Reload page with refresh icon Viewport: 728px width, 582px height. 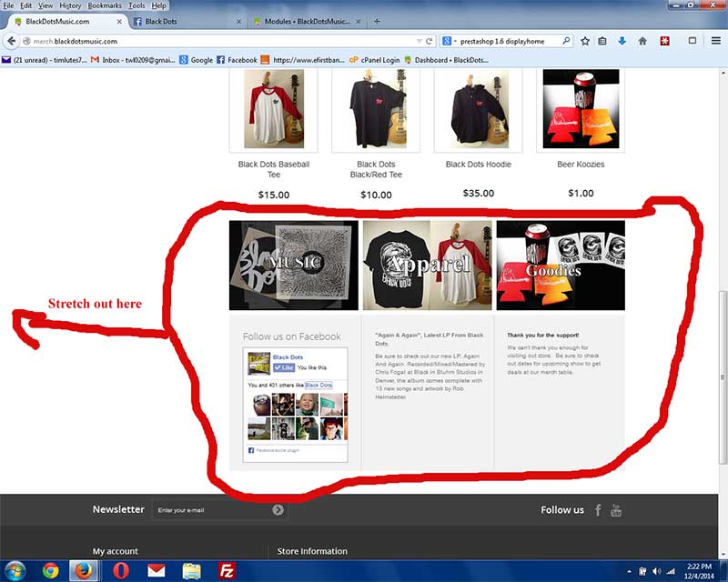point(430,41)
